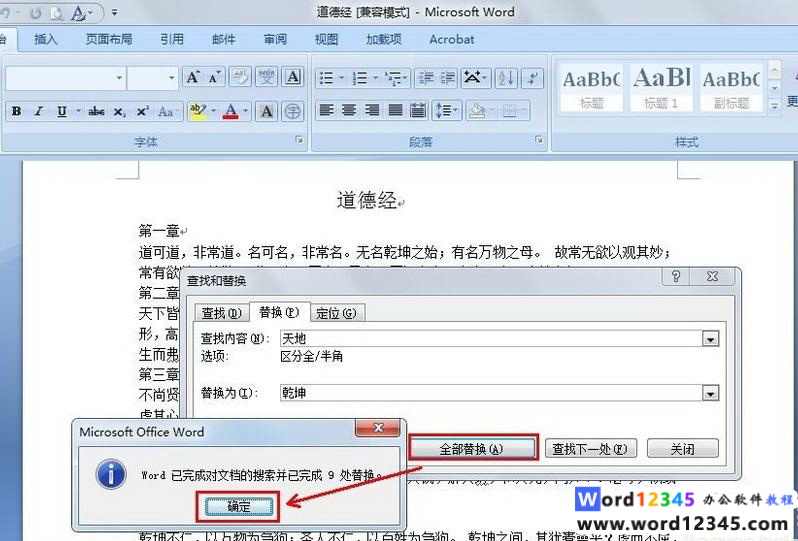Click the Shrink Font icon
The height and width of the screenshot is (541, 798).
click(214, 77)
